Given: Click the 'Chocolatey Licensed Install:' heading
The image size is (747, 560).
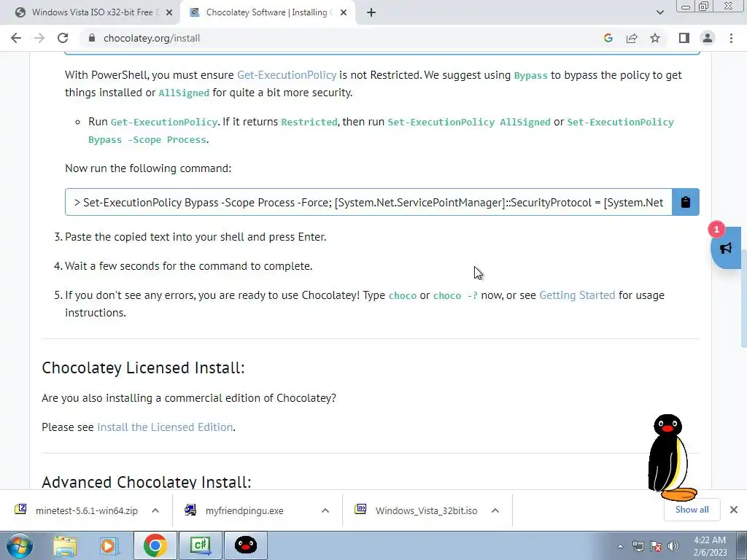Looking at the screenshot, I should [x=143, y=367].
